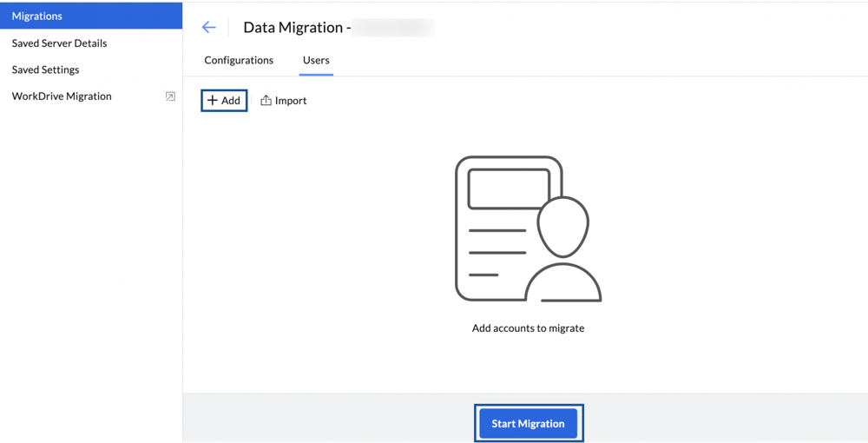Switch to the Configurations tab

click(x=239, y=60)
